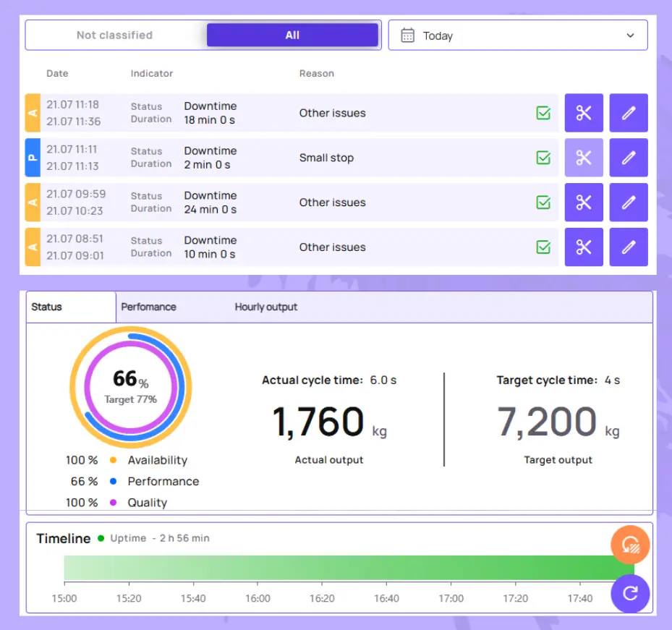Image resolution: width=672 pixels, height=630 pixels.
Task: Click the purple reload timeline button
Action: pos(630,593)
